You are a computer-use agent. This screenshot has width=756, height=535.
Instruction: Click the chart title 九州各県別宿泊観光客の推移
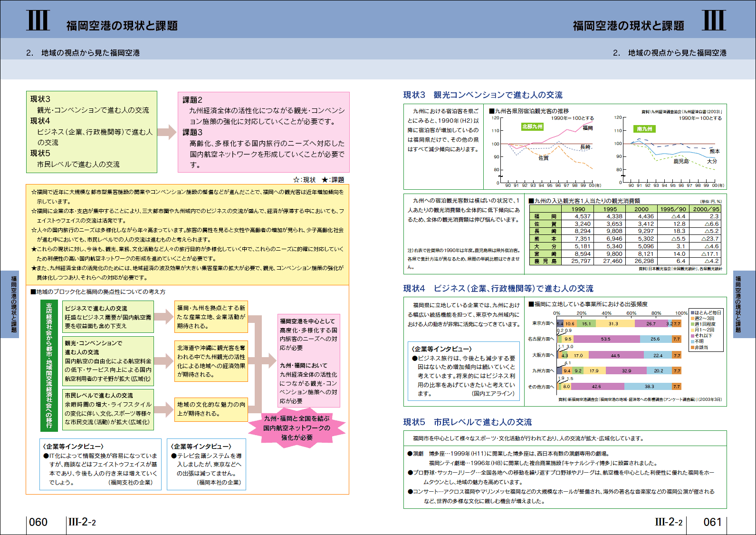coord(529,111)
